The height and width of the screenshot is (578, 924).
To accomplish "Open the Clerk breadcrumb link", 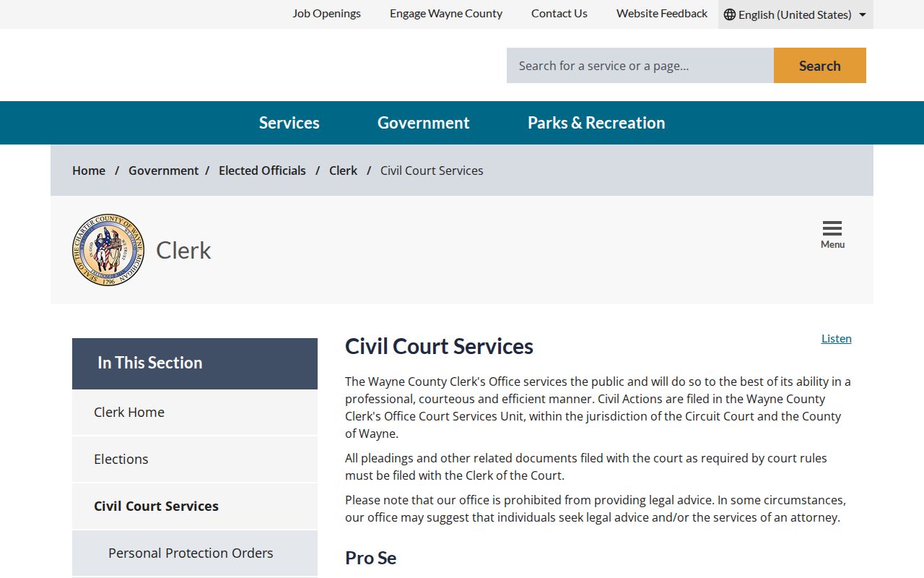I will [343, 171].
